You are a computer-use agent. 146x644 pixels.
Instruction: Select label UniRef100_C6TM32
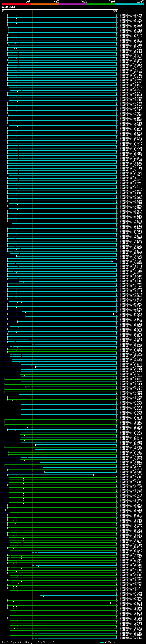[x=131, y=67]
